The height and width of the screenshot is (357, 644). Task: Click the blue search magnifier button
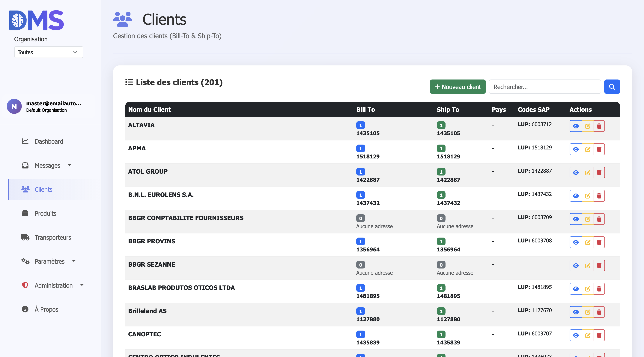click(x=612, y=87)
